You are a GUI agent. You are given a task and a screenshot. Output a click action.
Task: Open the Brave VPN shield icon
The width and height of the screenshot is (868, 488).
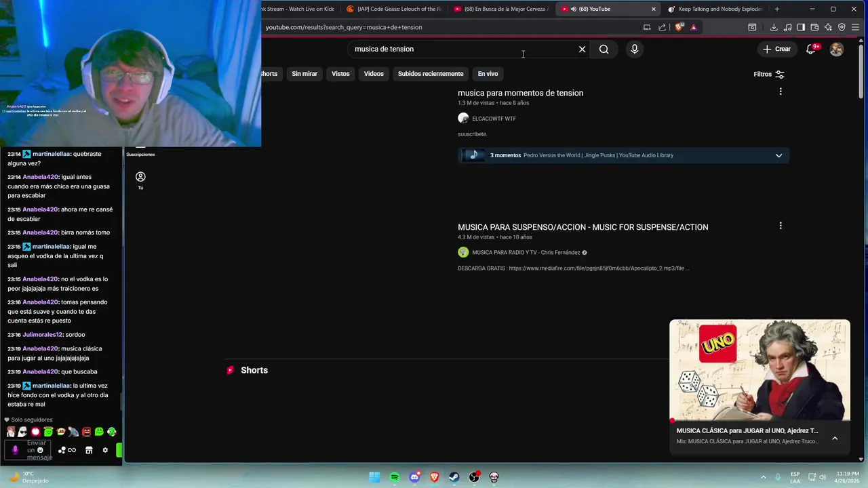(842, 27)
